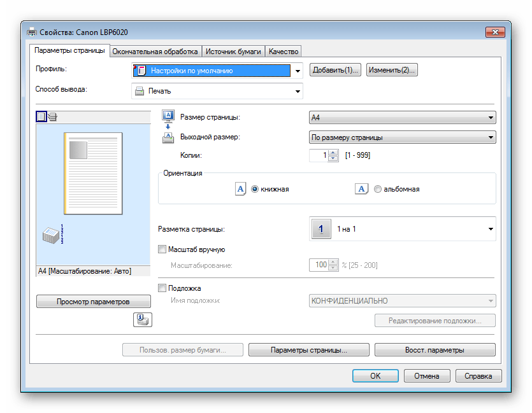This screenshot has width=532, height=413.
Task: Enable the 'Подложка' watermark checkbox
Action: [162, 288]
